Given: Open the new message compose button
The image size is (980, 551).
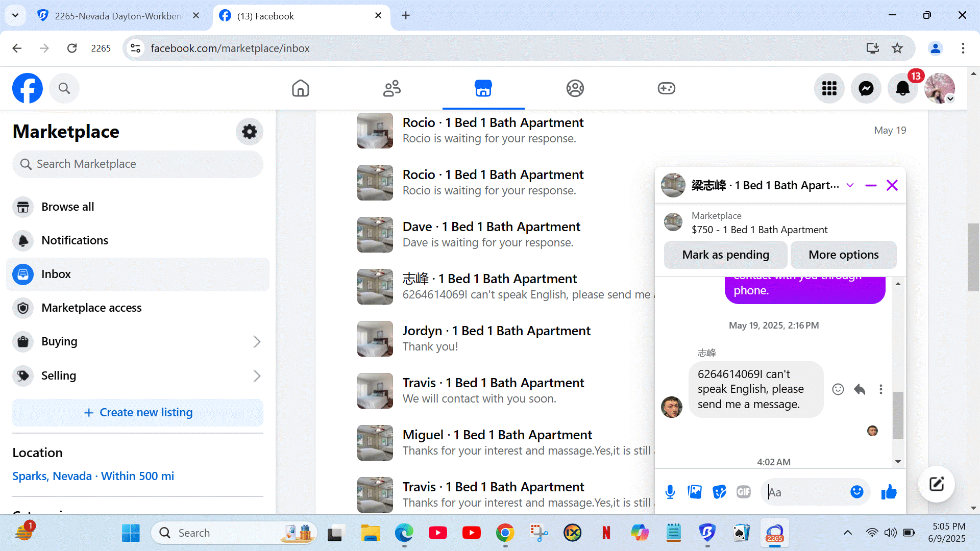Looking at the screenshot, I should click(x=936, y=484).
